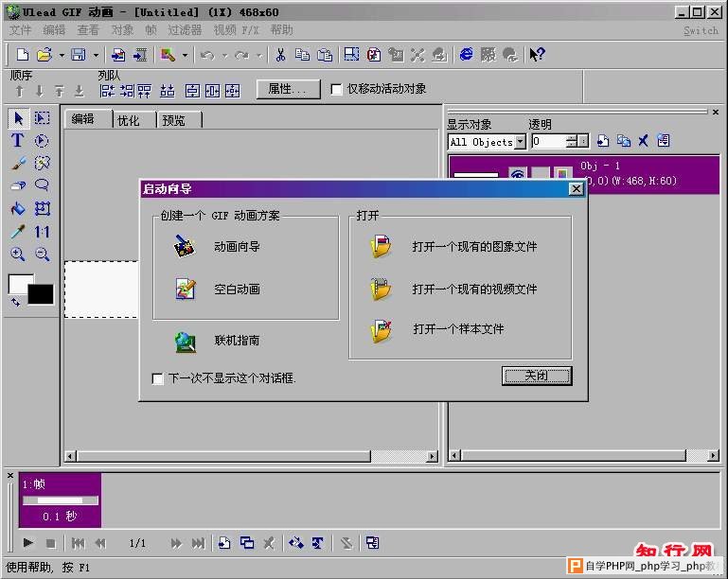Open the Open-file dropdown arrow
This screenshot has width=728, height=579.
pyautogui.click(x=62, y=55)
